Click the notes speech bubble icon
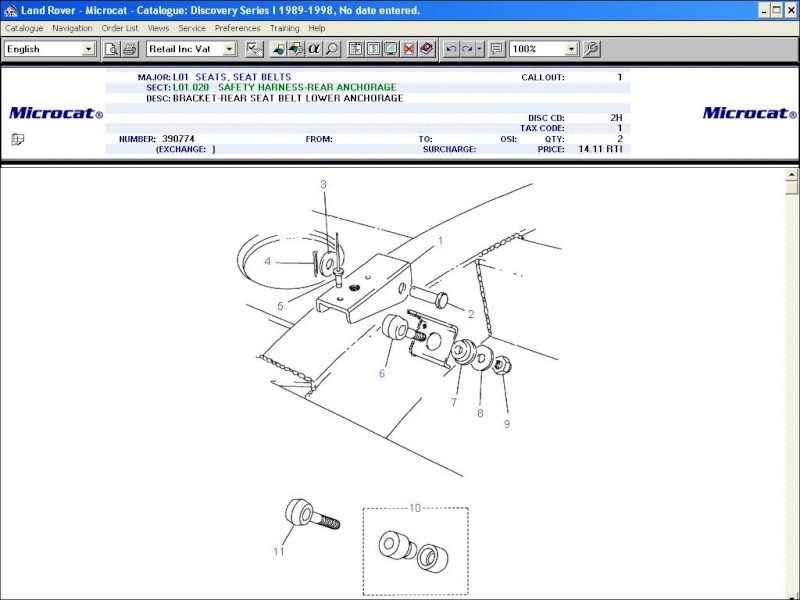Viewport: 800px width, 600px height. pos(496,49)
